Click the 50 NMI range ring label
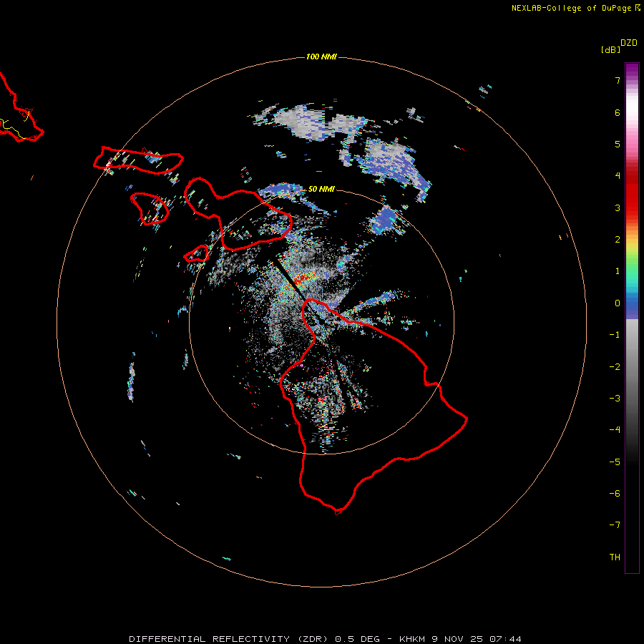Viewport: 644px width, 644px height. pos(321,189)
